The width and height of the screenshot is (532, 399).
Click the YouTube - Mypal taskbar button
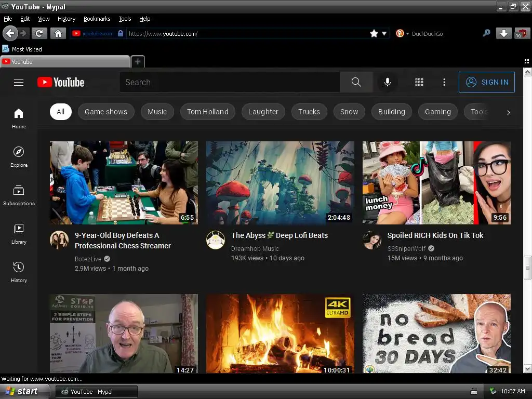click(x=97, y=392)
